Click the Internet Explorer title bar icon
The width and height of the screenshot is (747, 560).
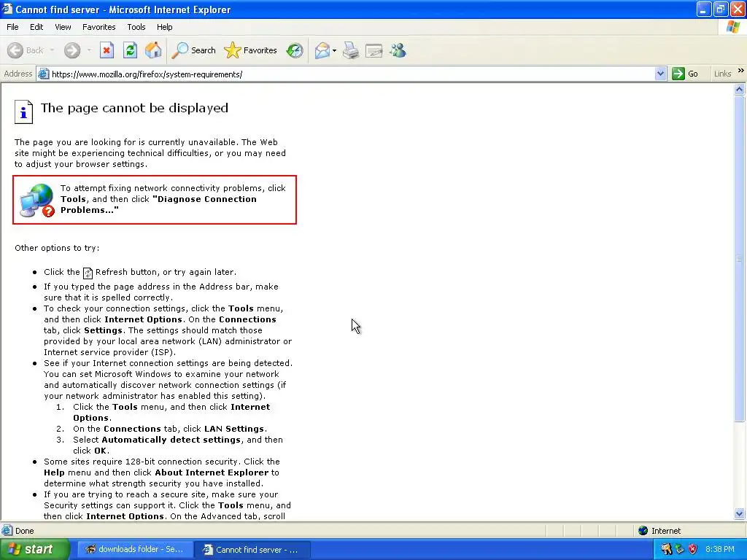click(x=7, y=9)
